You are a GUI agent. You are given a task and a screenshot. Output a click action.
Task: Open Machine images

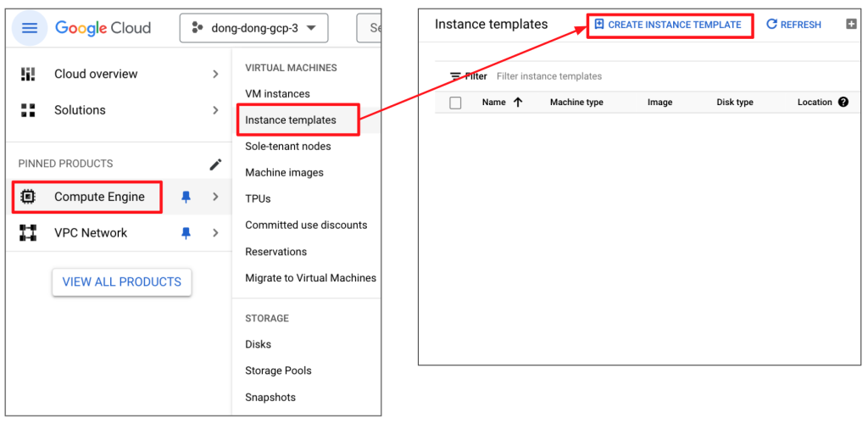coord(284,173)
